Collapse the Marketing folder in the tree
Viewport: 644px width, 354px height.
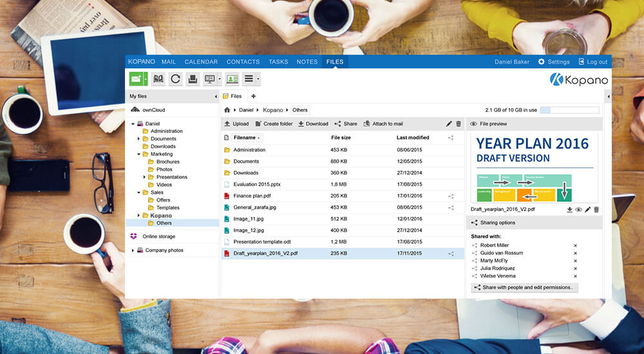click(139, 154)
